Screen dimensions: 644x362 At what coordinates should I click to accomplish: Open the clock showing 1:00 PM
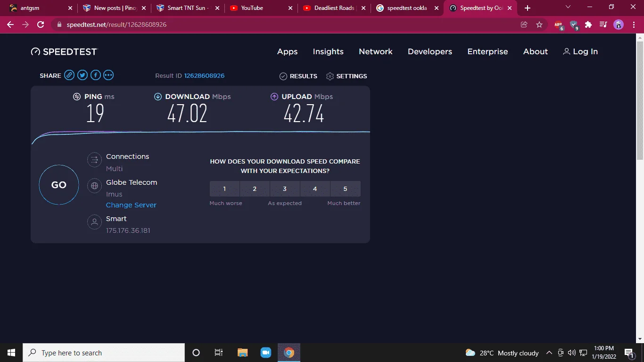coord(604,353)
